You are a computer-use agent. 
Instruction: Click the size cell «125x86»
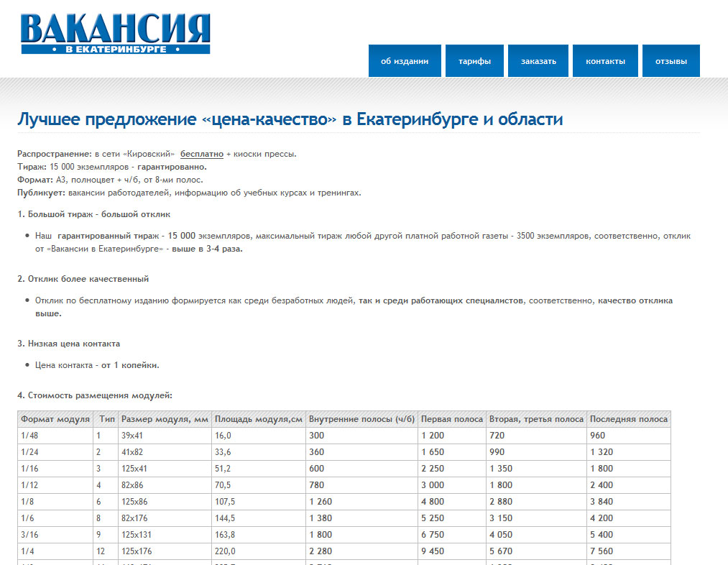165,502
